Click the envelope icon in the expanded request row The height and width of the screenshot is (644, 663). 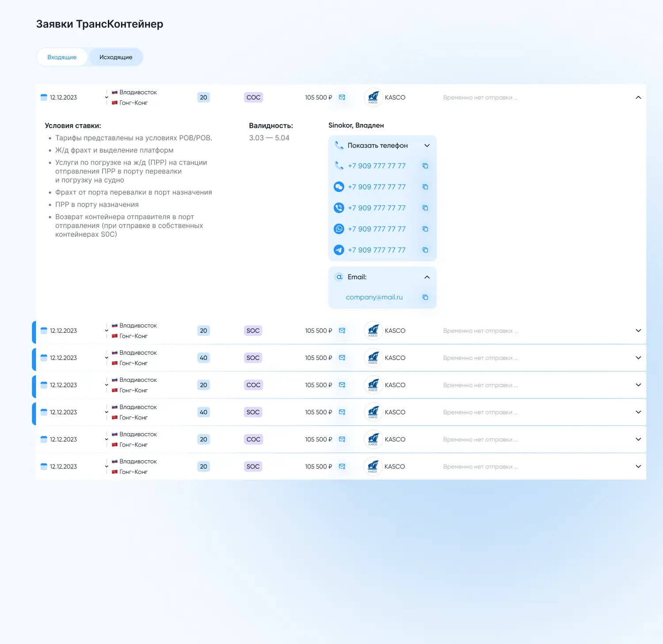[342, 97]
